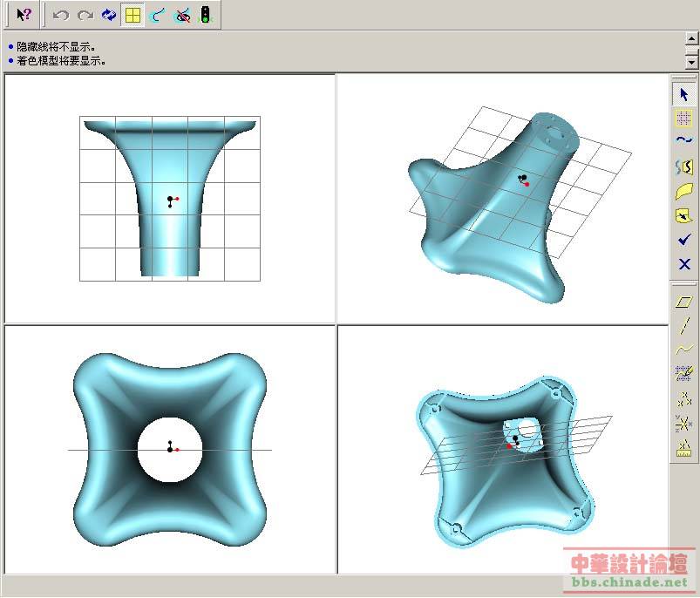Click the surface trim icon with arrow

[683, 216]
